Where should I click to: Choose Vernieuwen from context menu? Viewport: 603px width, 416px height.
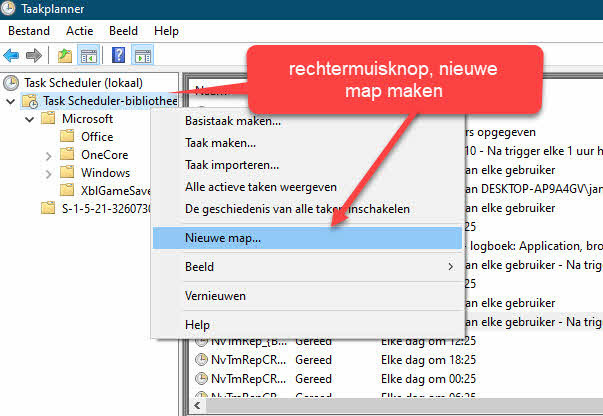coord(307,296)
